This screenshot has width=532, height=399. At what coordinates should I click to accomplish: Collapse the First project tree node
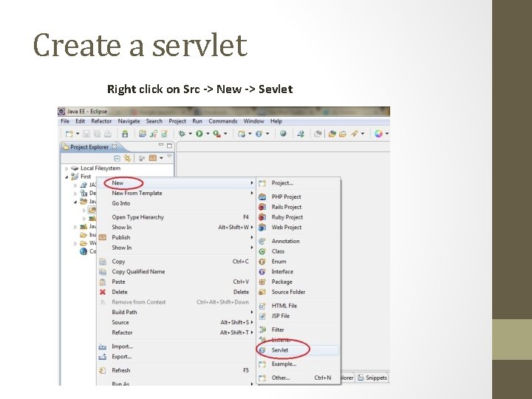[66, 177]
